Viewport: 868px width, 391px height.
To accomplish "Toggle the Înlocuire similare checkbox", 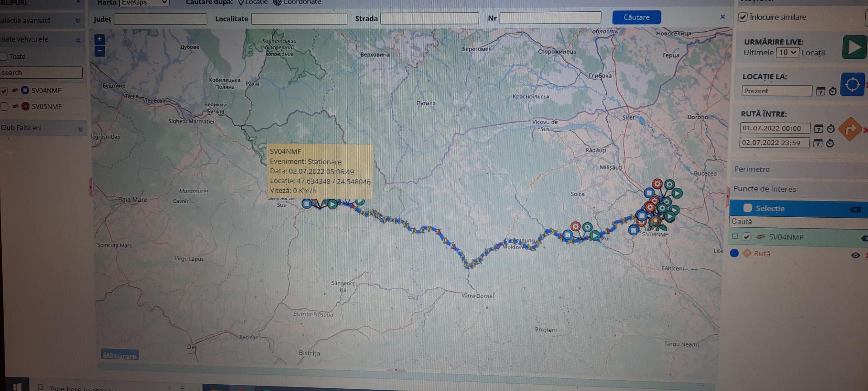I will click(x=743, y=17).
